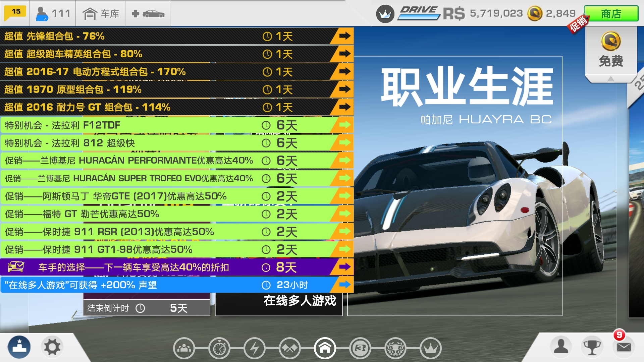
Task: Collapse the free gold panel arrow
Action: (x=611, y=79)
